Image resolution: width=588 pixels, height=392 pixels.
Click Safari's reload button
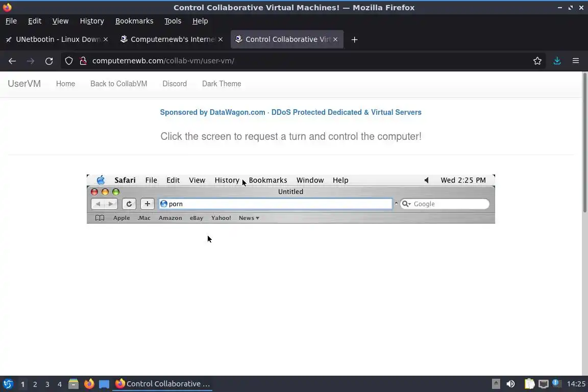point(129,204)
